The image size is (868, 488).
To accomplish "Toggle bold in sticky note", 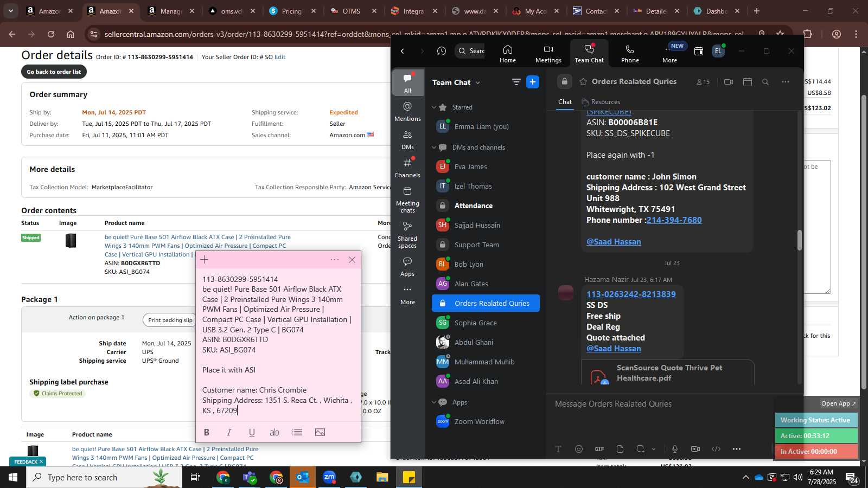I will pyautogui.click(x=206, y=432).
